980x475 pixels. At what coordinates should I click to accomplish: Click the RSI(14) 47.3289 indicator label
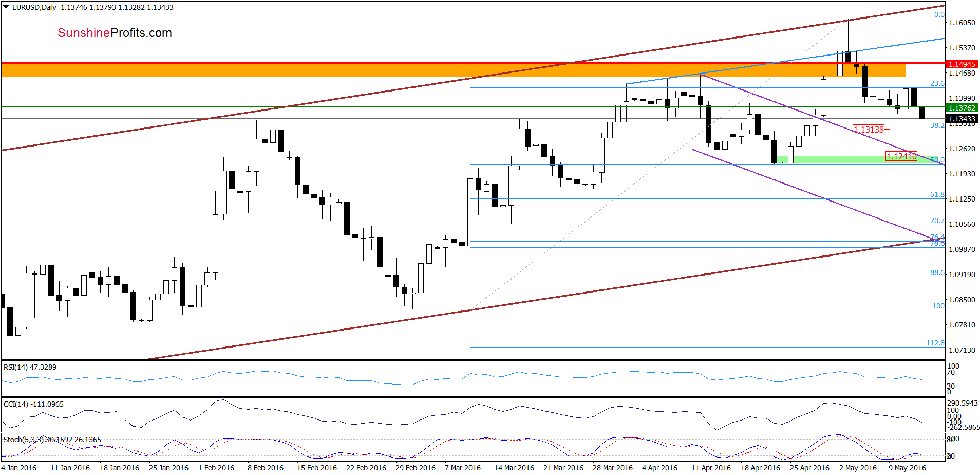pos(30,367)
